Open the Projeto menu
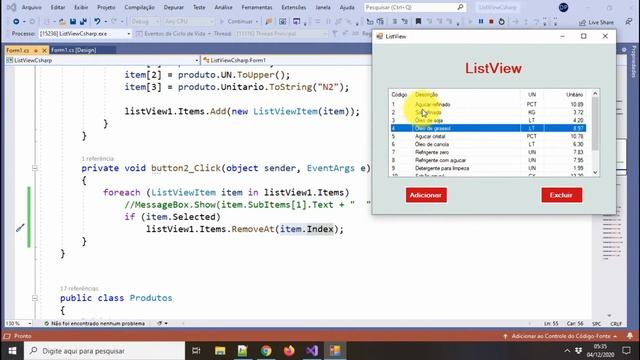This screenshot has height=360, width=640. [x=106, y=7]
